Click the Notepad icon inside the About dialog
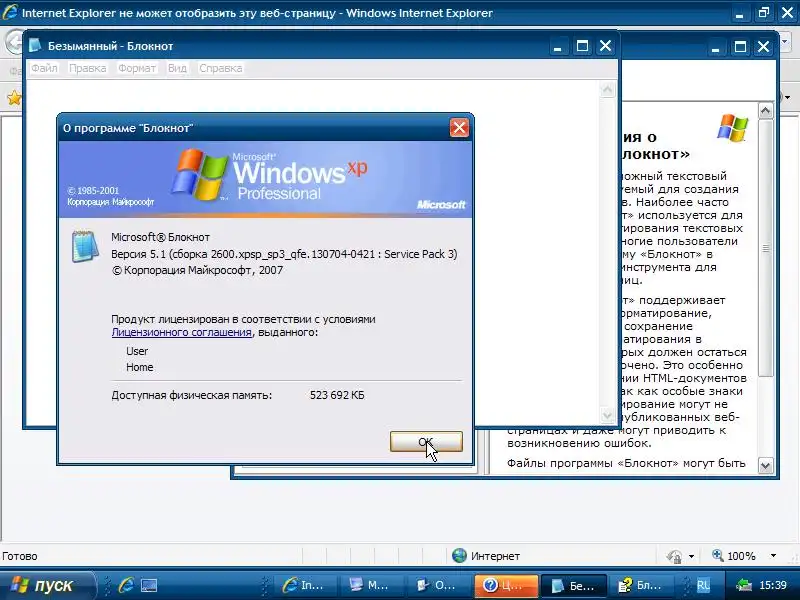 tap(85, 246)
